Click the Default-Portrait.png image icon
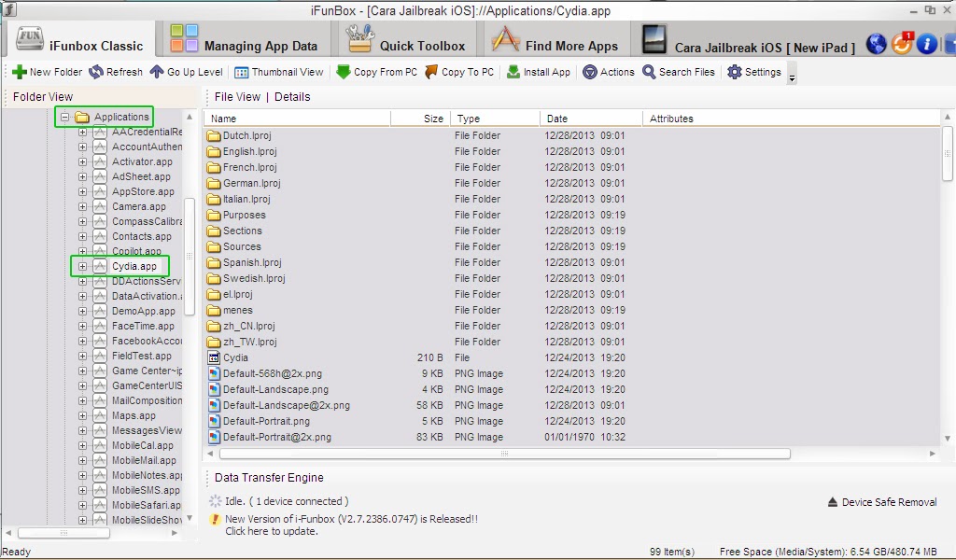956x560 pixels. tap(214, 421)
